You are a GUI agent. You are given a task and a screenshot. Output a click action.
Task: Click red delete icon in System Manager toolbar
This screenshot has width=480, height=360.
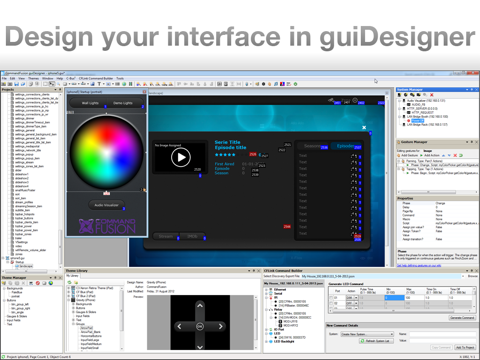[432, 95]
